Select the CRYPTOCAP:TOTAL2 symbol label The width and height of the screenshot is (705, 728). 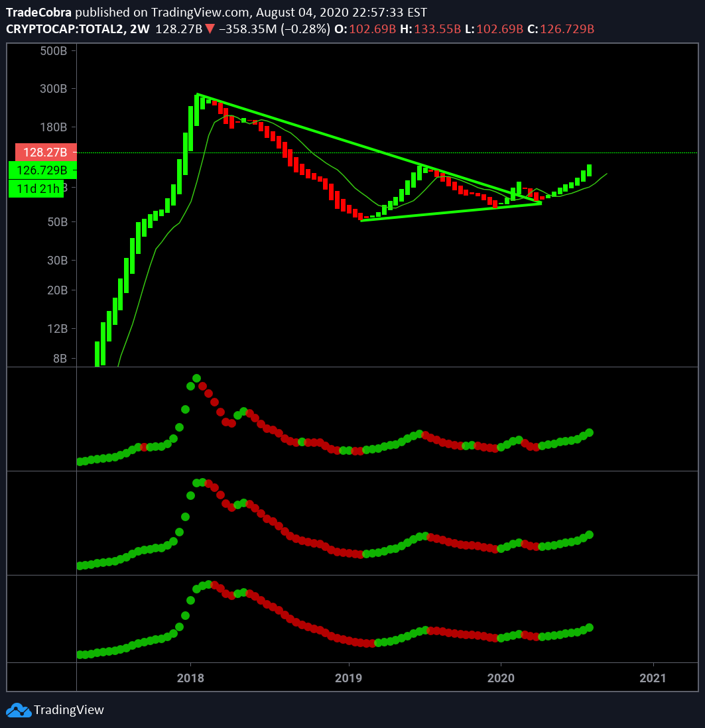[64, 29]
